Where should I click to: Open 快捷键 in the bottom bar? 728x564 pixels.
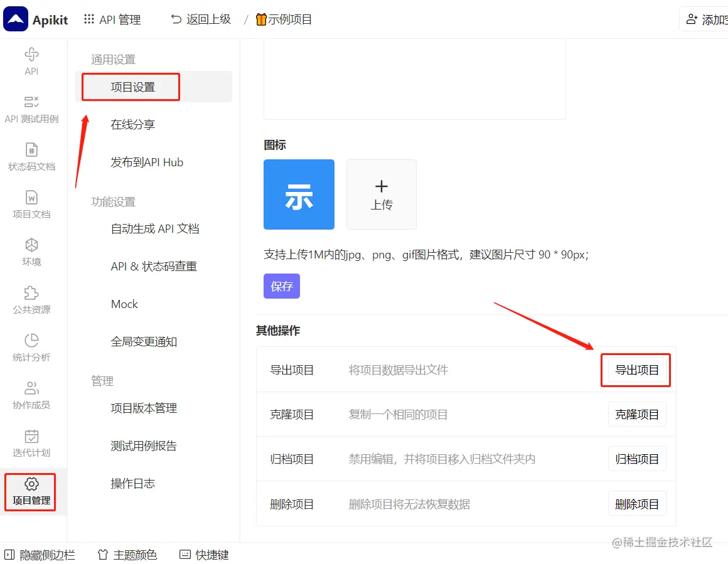205,555
